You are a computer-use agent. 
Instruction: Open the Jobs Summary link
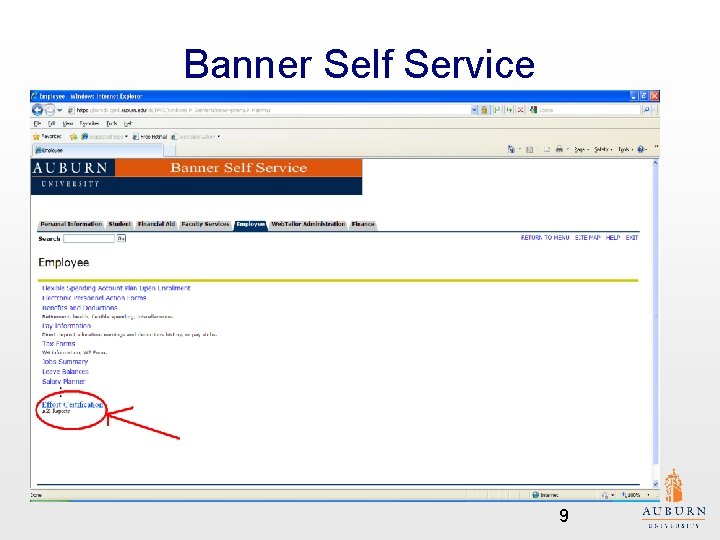pos(65,361)
